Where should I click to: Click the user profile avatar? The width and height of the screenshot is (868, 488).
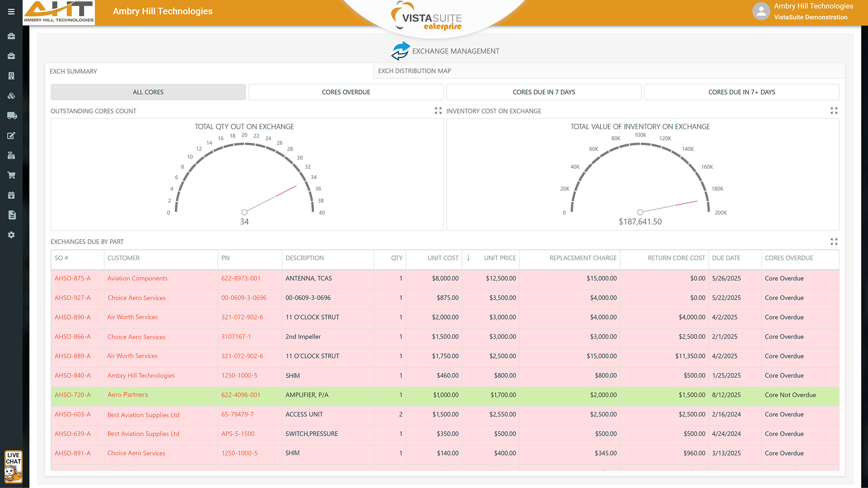tap(761, 11)
